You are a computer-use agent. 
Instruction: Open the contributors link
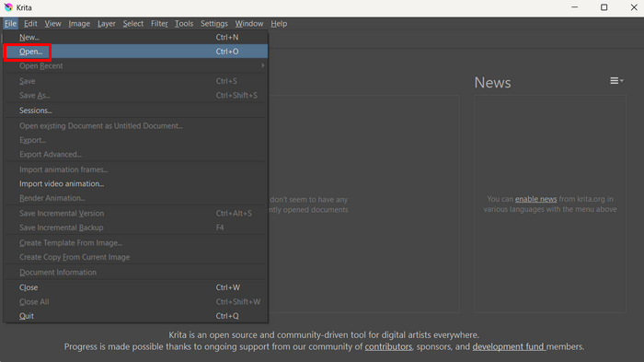(x=388, y=346)
